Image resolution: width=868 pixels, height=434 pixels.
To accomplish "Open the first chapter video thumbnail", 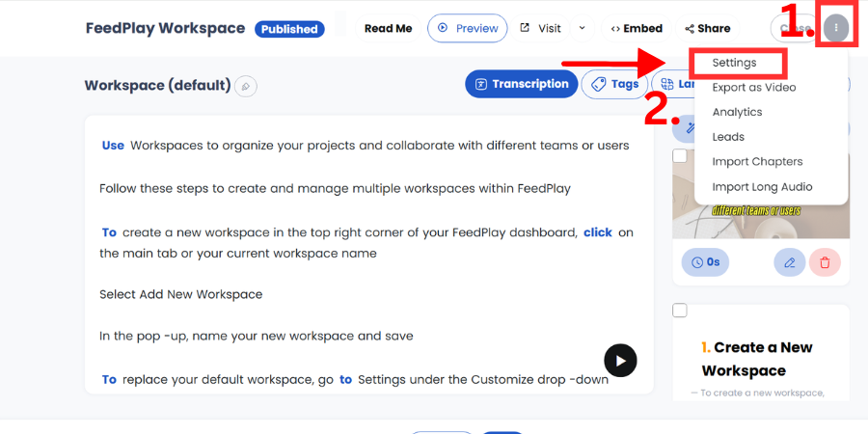I will (x=761, y=194).
